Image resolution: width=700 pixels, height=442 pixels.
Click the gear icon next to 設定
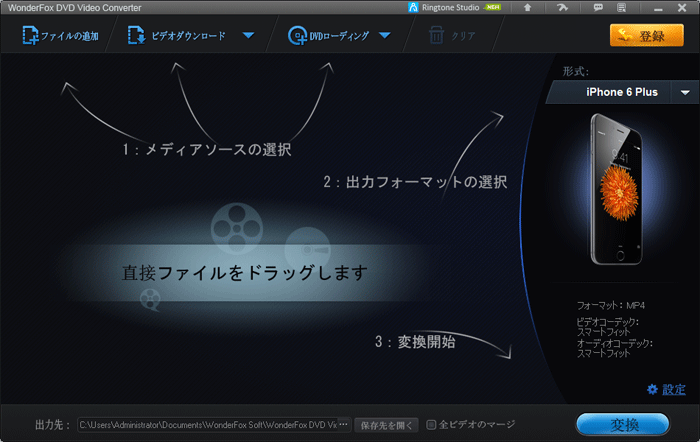(x=652, y=390)
